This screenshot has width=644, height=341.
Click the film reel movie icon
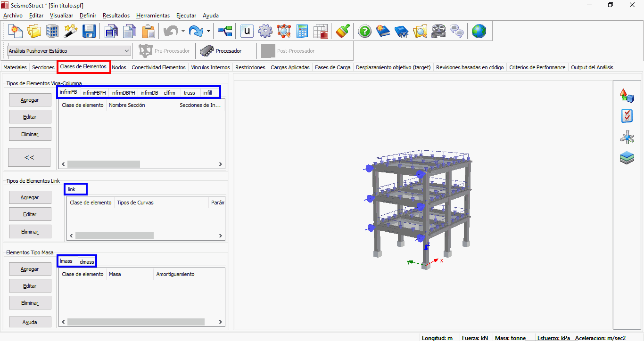[x=438, y=32]
